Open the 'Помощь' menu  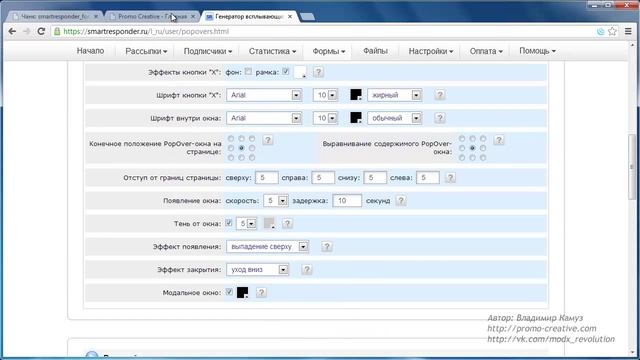click(537, 51)
